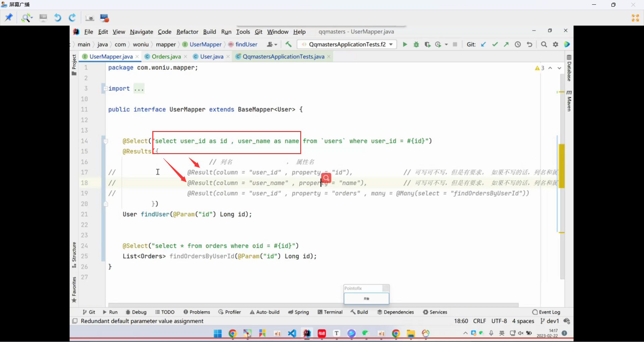Start debugging with the green bug icon
Screen dimensions: 644x342
click(416, 45)
